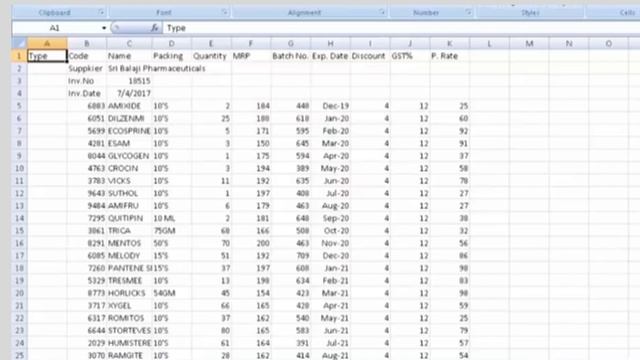
Task: Click the Sri Balaji Pharmaceuticals cell
Action: coord(156,69)
